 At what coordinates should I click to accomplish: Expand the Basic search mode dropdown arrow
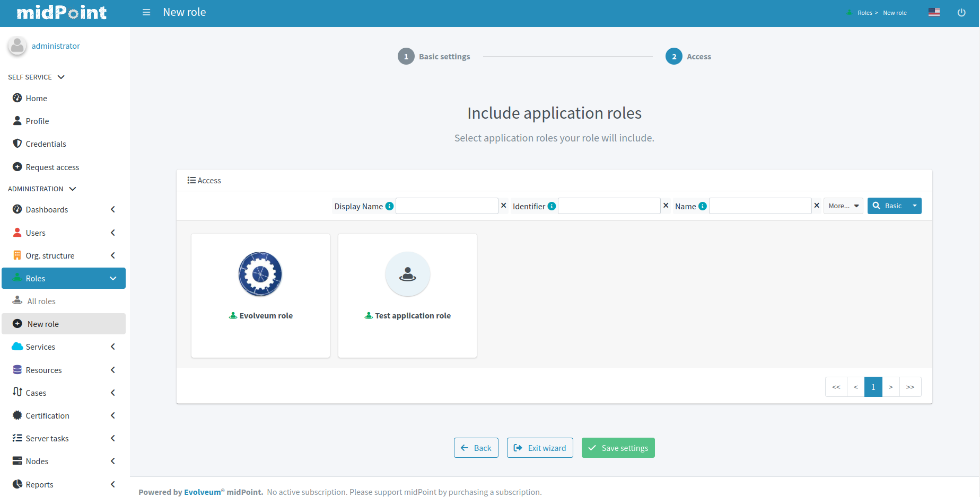(914, 206)
